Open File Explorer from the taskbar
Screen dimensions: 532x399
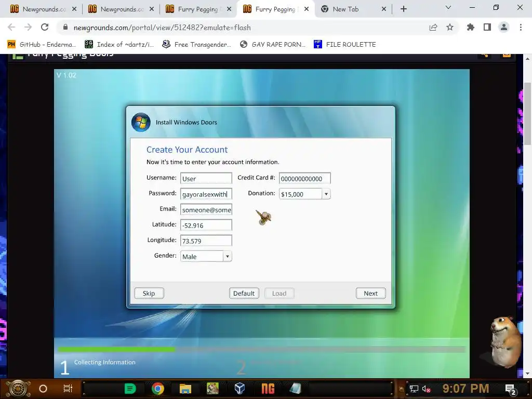pyautogui.click(x=185, y=389)
